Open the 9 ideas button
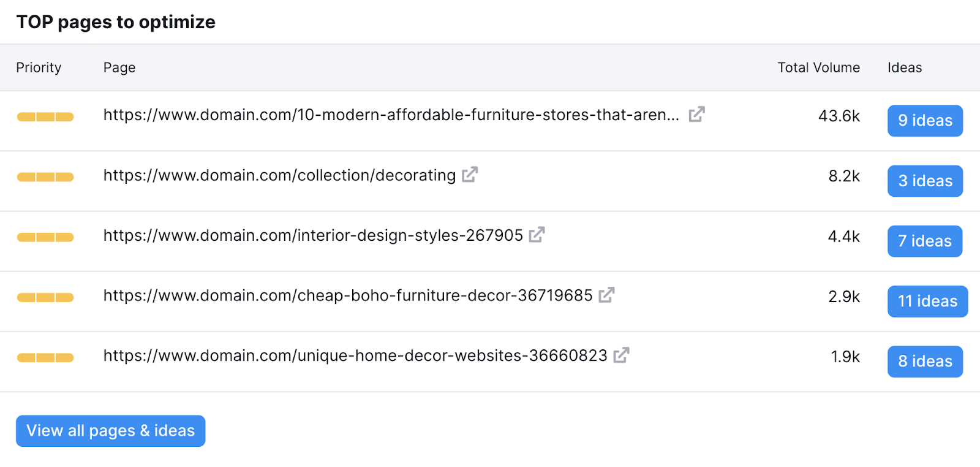Image resolution: width=980 pixels, height=467 pixels. click(925, 121)
